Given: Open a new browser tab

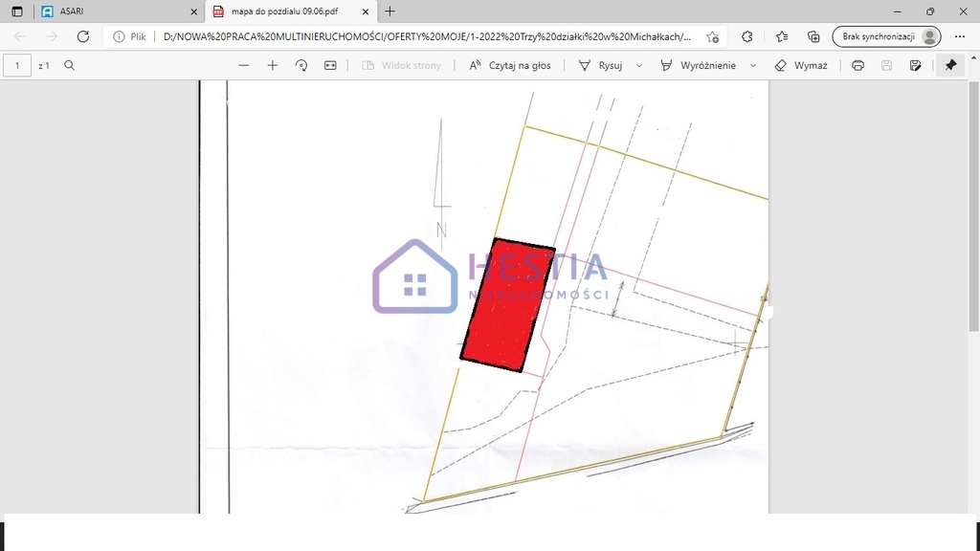Looking at the screenshot, I should pyautogui.click(x=390, y=11).
